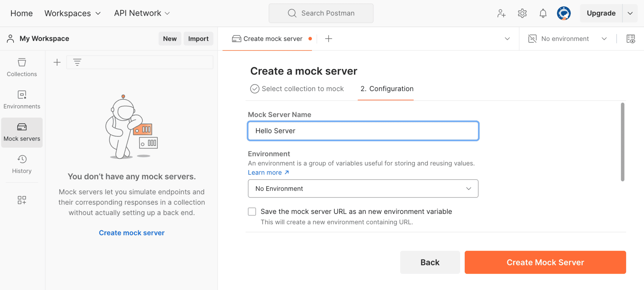This screenshot has width=644, height=290.
Task: Expand the No Environment dropdown
Action: click(363, 188)
